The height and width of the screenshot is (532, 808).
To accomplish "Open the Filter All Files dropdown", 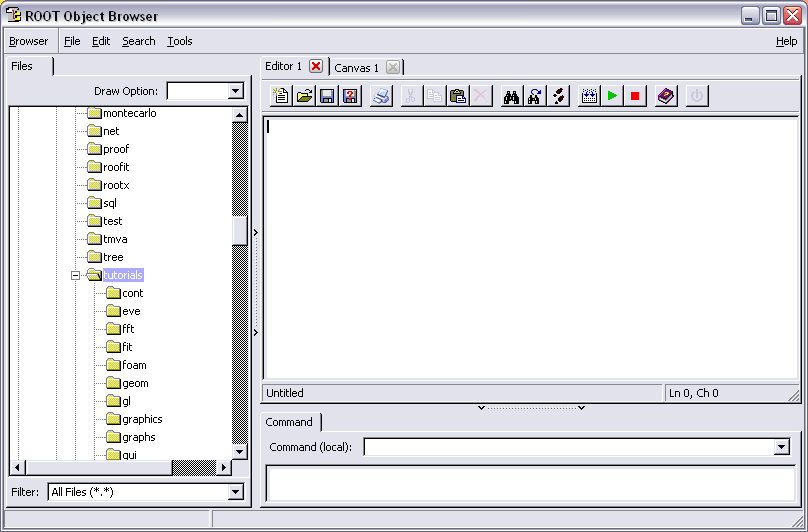I will tap(235, 492).
